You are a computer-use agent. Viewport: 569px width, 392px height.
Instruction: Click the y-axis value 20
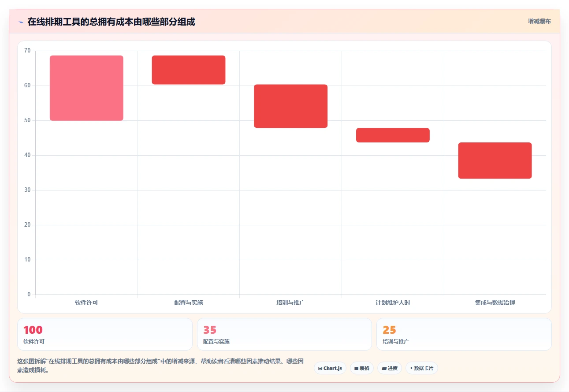tap(27, 225)
